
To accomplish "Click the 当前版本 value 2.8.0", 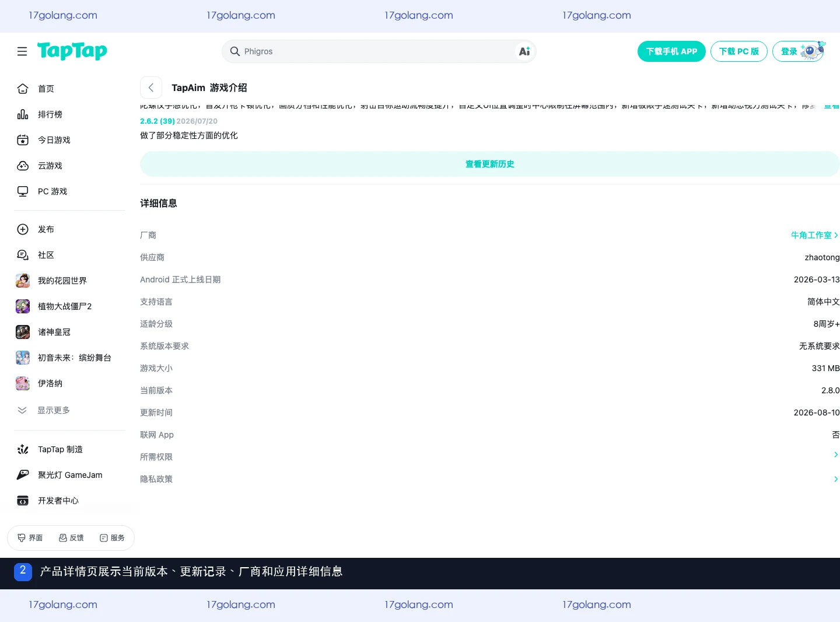I will 831,390.
